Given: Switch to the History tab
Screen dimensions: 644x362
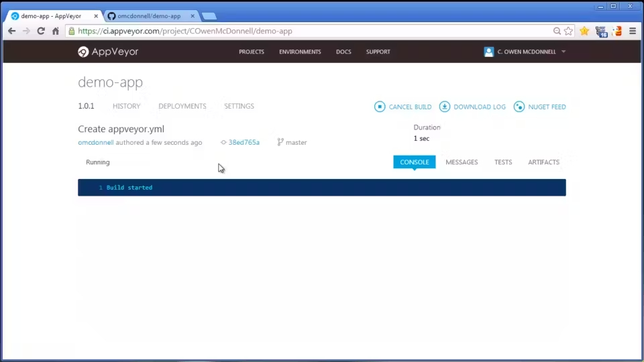Looking at the screenshot, I should click(127, 106).
